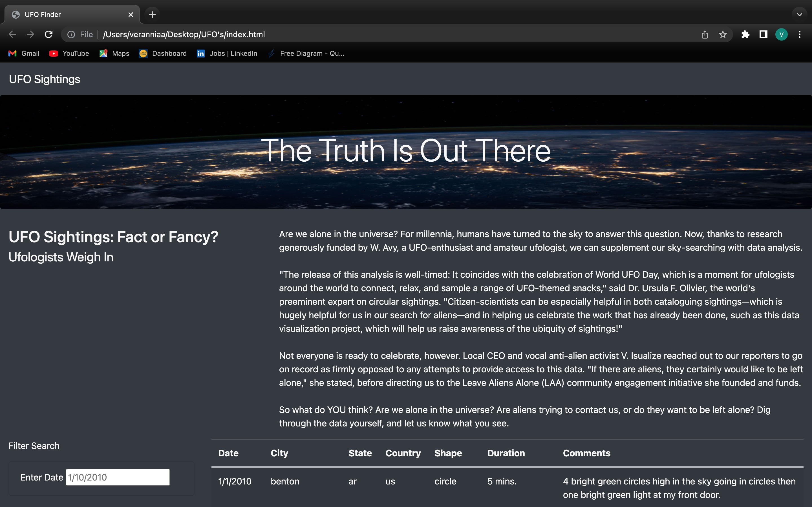
Task: Open a new browser tab
Action: [x=152, y=14]
